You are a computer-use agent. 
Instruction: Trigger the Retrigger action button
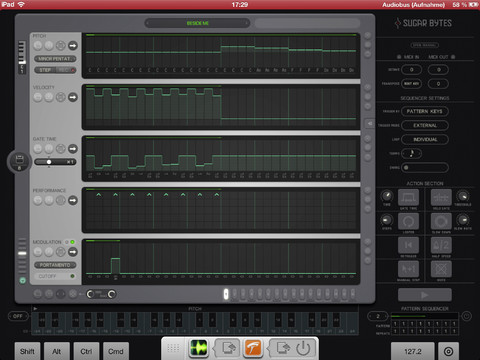click(x=408, y=245)
